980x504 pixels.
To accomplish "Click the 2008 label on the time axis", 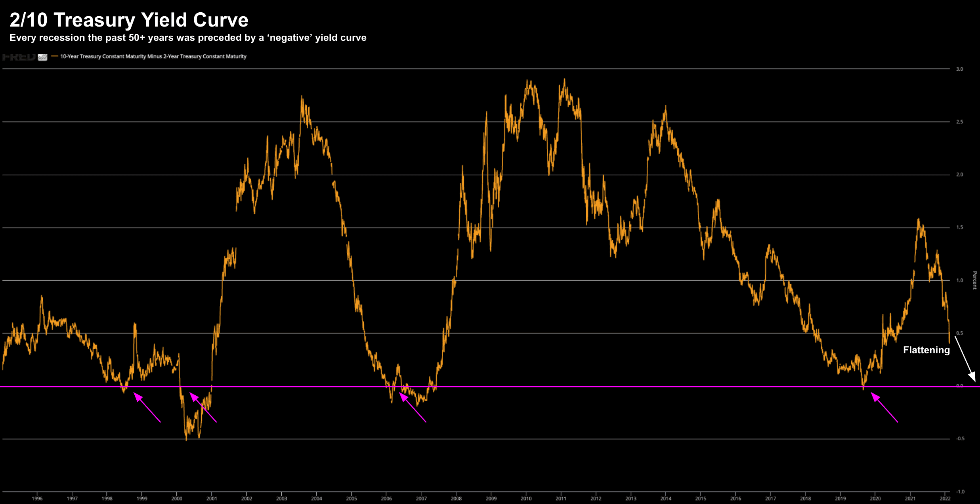I will [456, 498].
